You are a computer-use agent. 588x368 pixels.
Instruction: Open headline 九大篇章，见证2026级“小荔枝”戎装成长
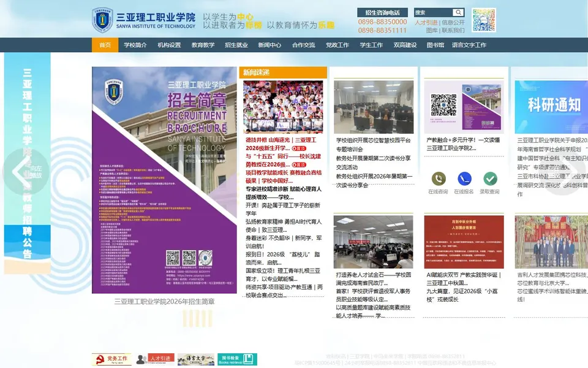tap(461, 295)
